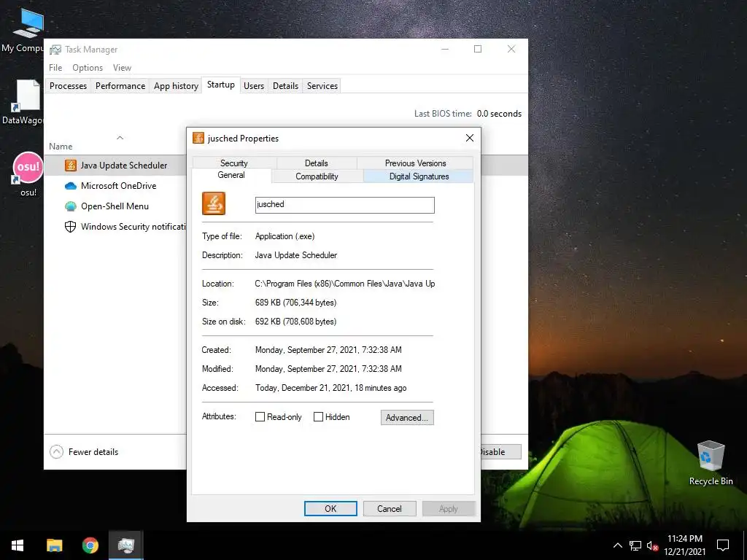The image size is (747, 560).
Task: Switch to the App history tab
Action: point(176,86)
